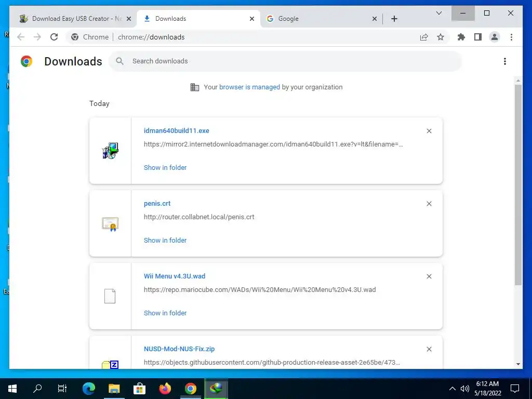532x399 pixels.
Task: Focus the Search downloads field
Action: pos(285,61)
